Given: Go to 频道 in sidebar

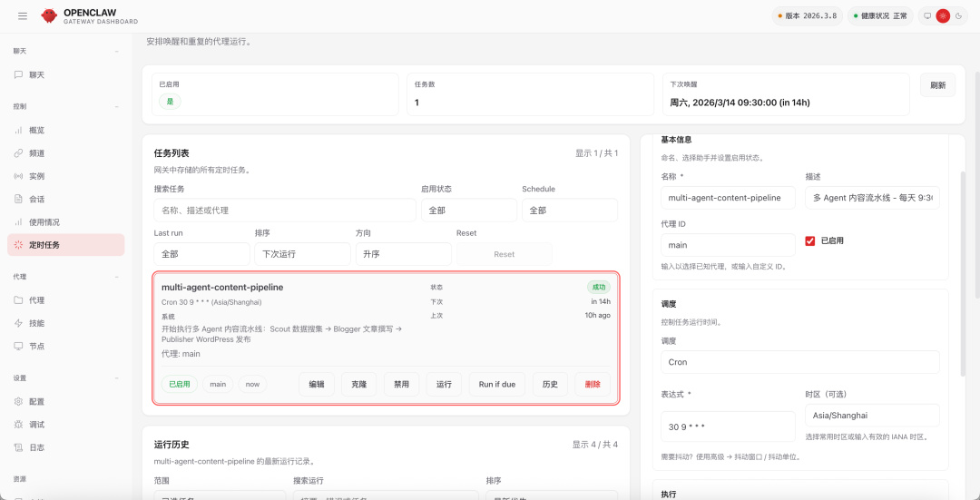Looking at the screenshot, I should point(66,153).
